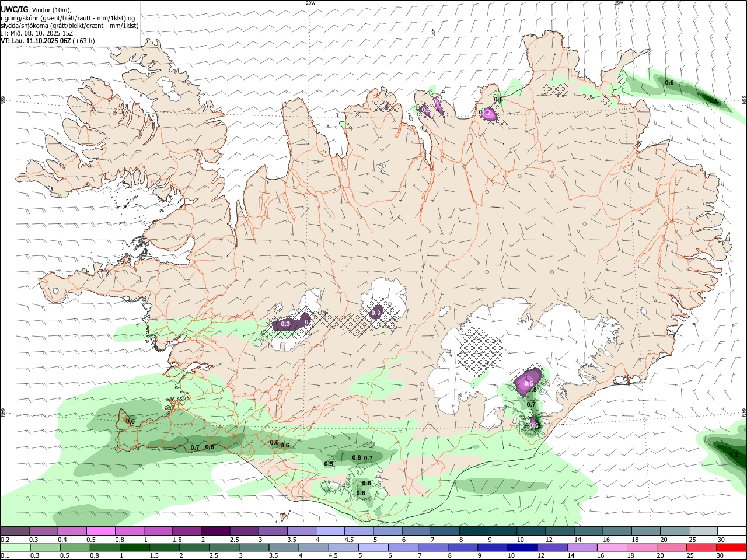Click the orchid 0.4 snow legend swatch
The height and width of the screenshot is (560, 747).
pyautogui.click(x=72, y=531)
